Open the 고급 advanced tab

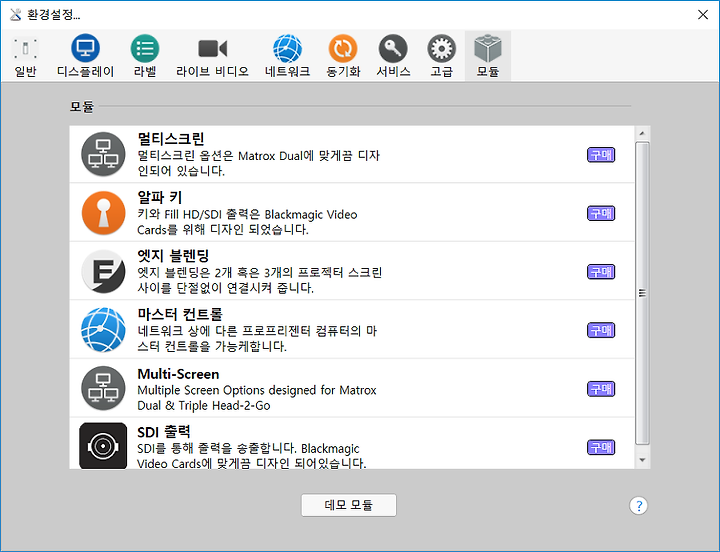click(441, 56)
